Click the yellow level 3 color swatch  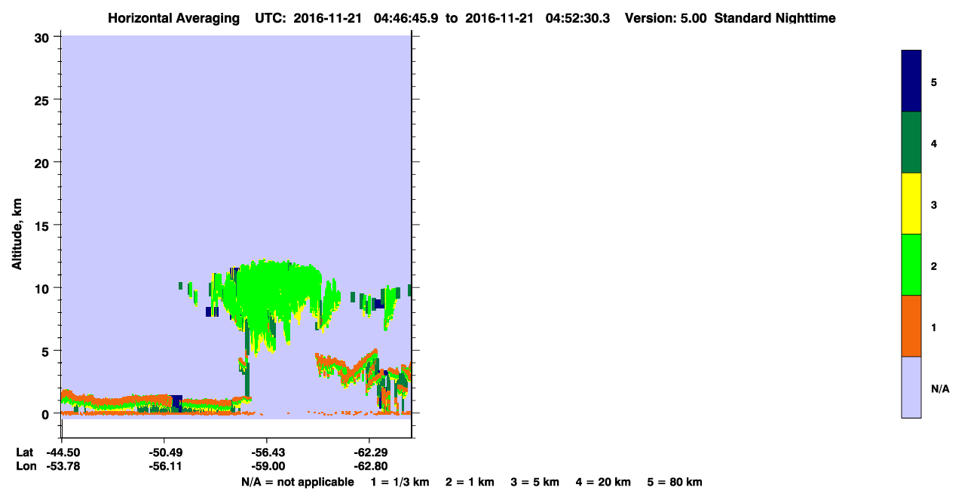point(911,204)
